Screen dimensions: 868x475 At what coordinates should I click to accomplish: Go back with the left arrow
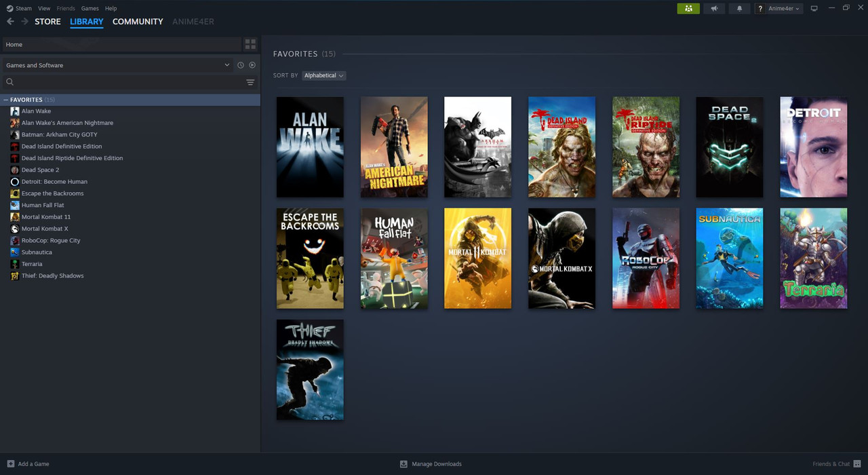click(10, 22)
